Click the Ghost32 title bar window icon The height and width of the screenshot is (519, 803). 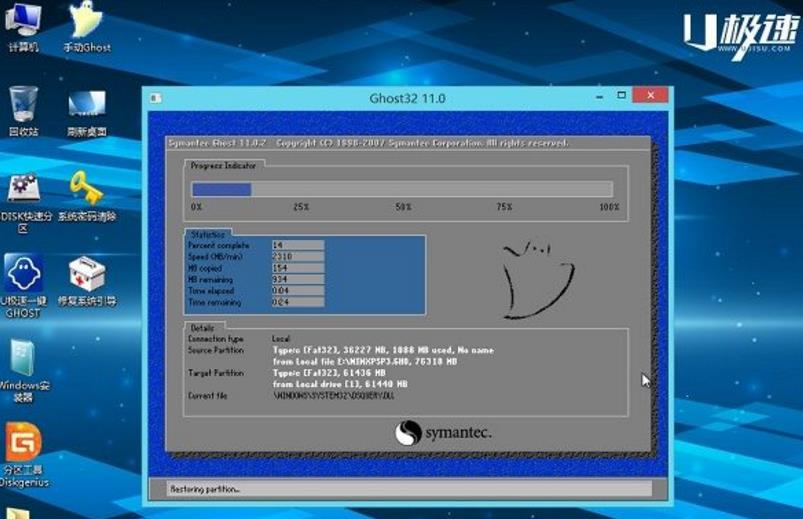pyautogui.click(x=156, y=98)
